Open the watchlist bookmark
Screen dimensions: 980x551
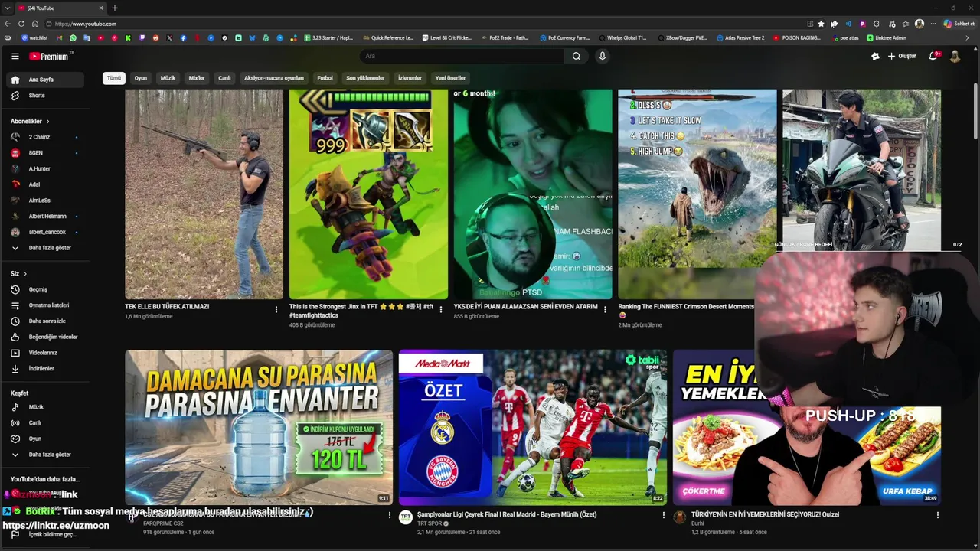[x=34, y=37]
